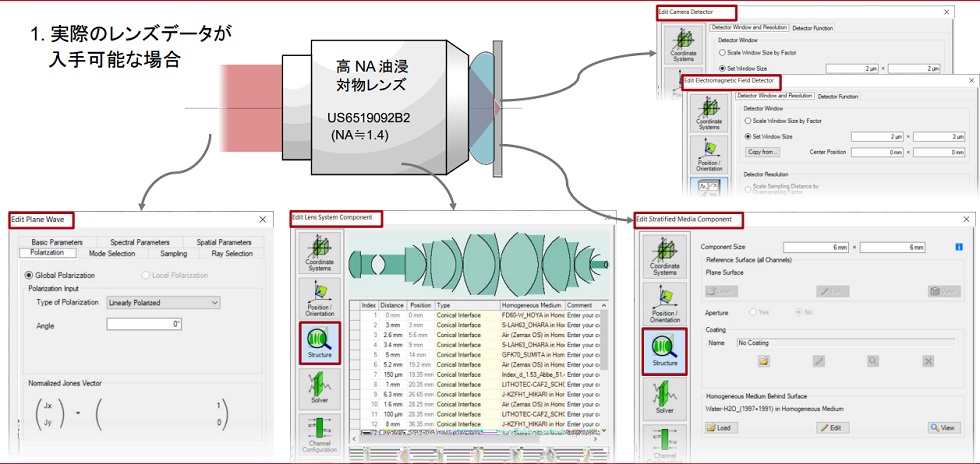Open Position / Orientation in Stratified Media Component
This screenshot has height=464, width=980.
pyautogui.click(x=664, y=303)
